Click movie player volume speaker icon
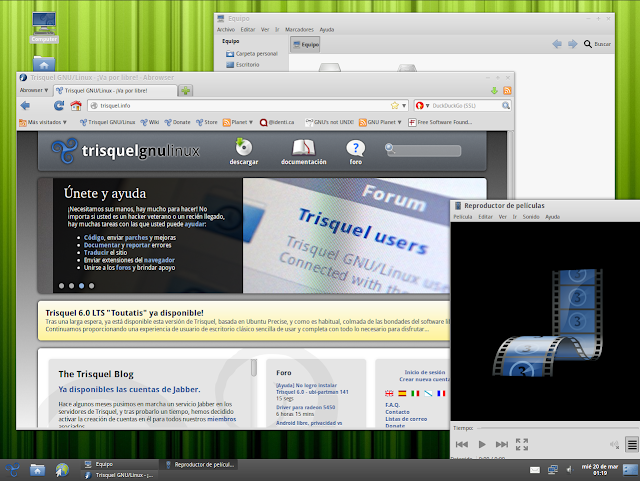 point(614,444)
